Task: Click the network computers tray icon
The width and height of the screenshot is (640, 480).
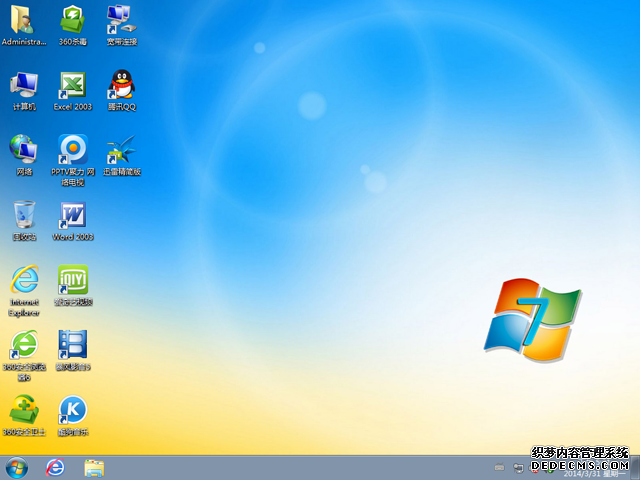Action: 518,468
